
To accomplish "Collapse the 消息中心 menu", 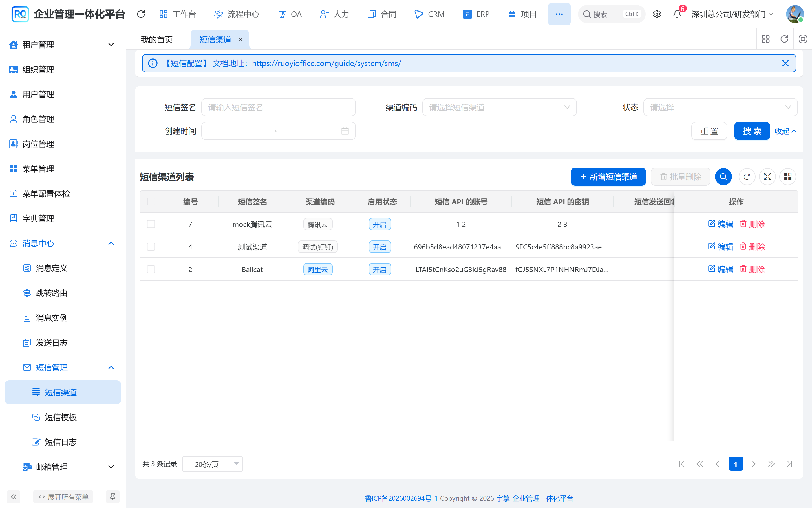I will pyautogui.click(x=63, y=243).
